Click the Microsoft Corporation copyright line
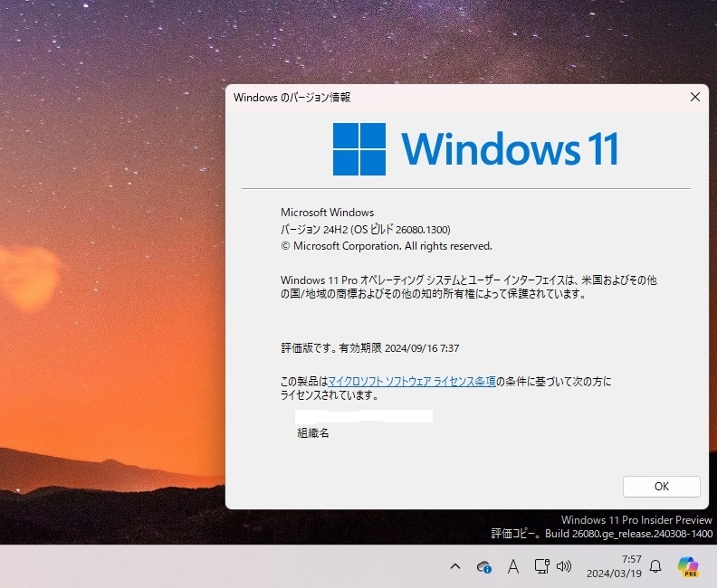The height and width of the screenshot is (588, 717). [387, 246]
